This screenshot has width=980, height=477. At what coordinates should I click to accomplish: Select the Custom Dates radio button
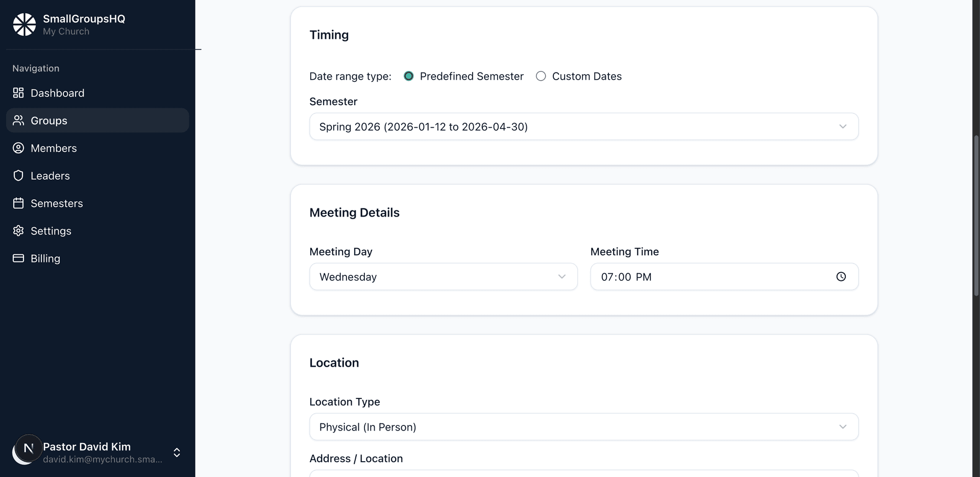(x=541, y=76)
